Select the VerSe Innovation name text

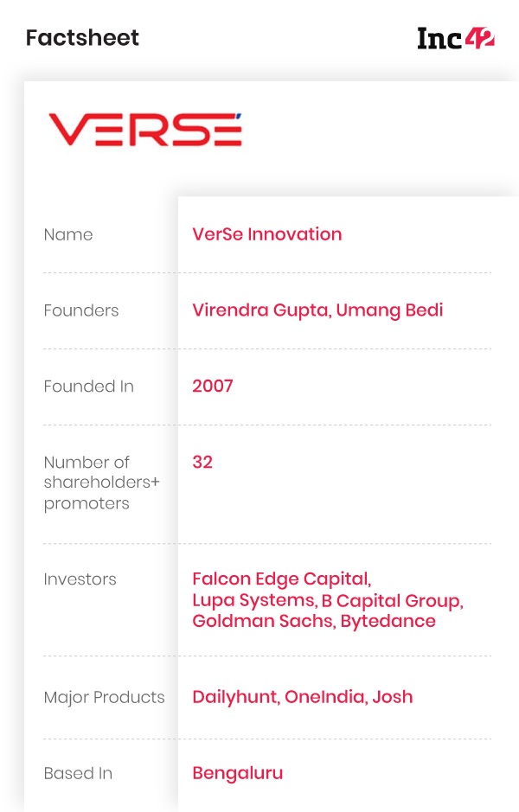pyautogui.click(x=266, y=234)
